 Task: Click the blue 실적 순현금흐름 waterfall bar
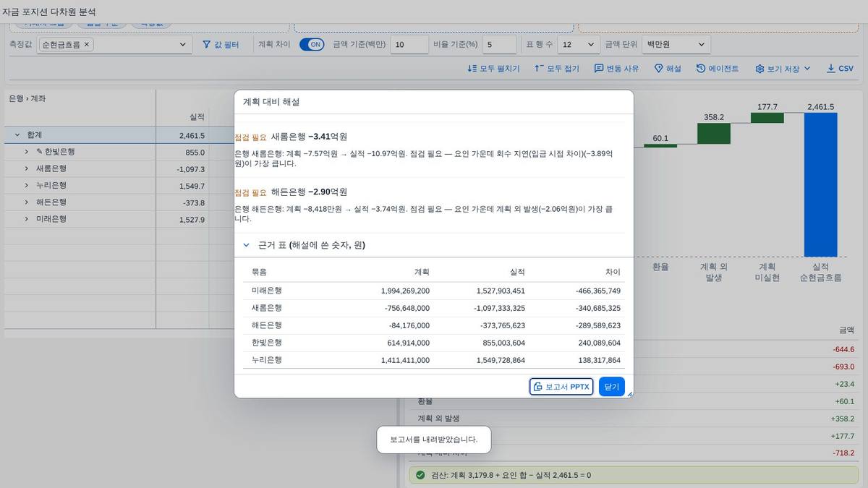coord(820,184)
